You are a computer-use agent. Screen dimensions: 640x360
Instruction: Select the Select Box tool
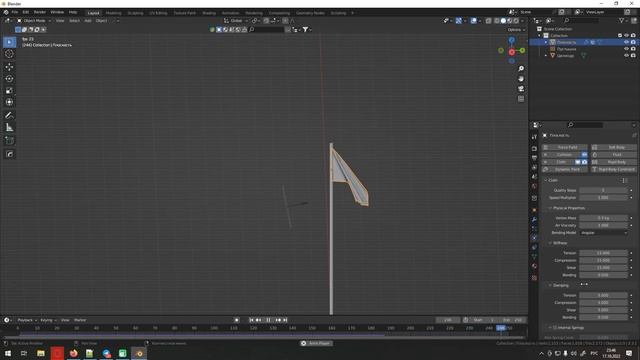point(9,42)
